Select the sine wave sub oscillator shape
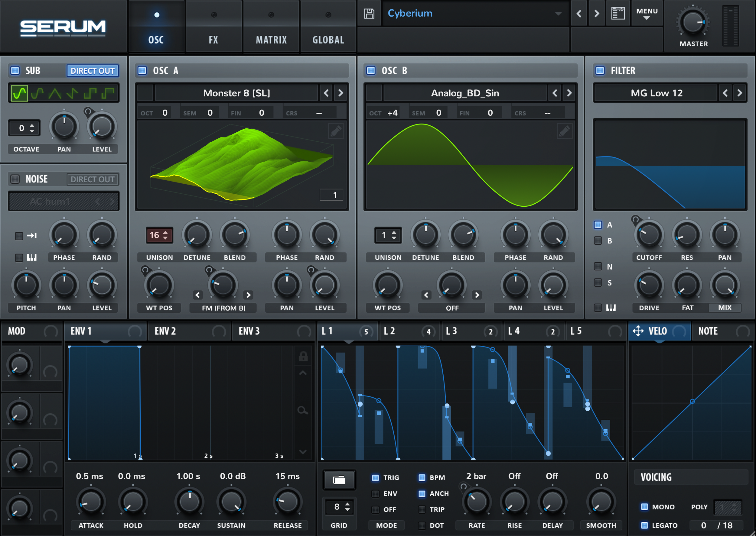Image resolution: width=756 pixels, height=536 pixels. pyautogui.click(x=19, y=93)
